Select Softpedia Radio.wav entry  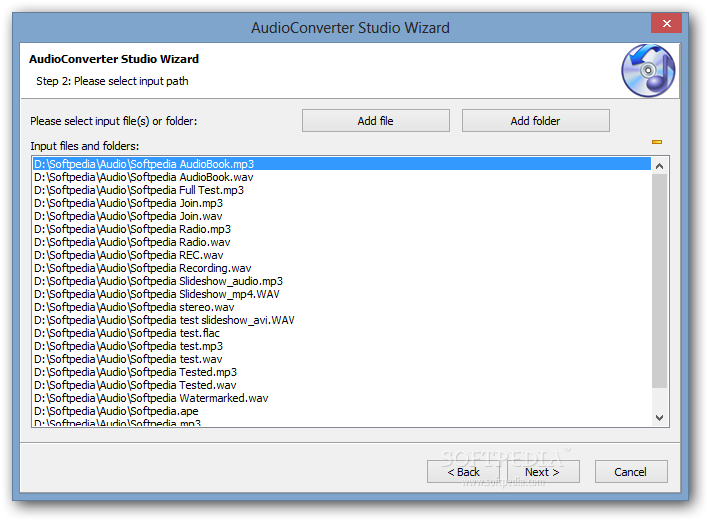[x=342, y=242]
